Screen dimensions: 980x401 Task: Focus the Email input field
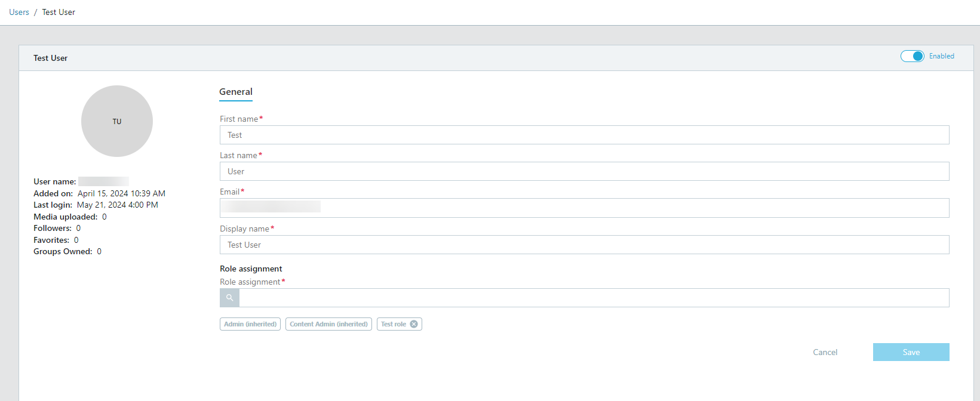coord(584,208)
